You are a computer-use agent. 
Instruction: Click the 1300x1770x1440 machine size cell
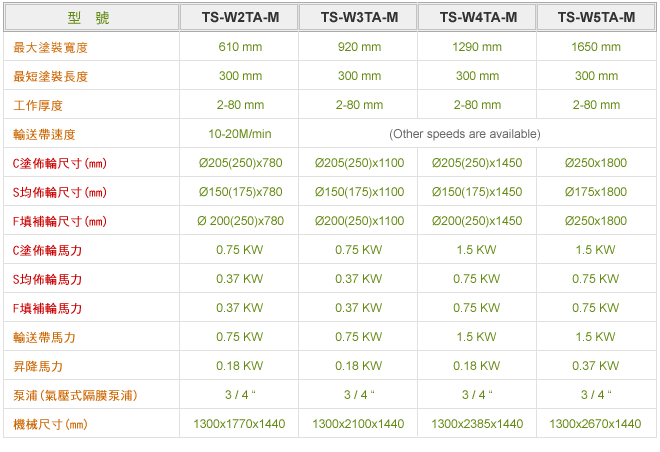click(239, 424)
